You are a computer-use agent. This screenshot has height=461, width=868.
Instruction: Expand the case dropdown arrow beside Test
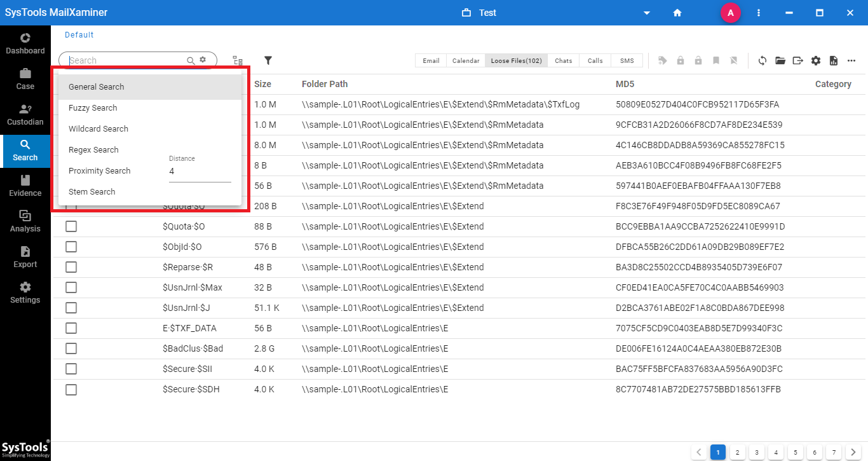(647, 13)
